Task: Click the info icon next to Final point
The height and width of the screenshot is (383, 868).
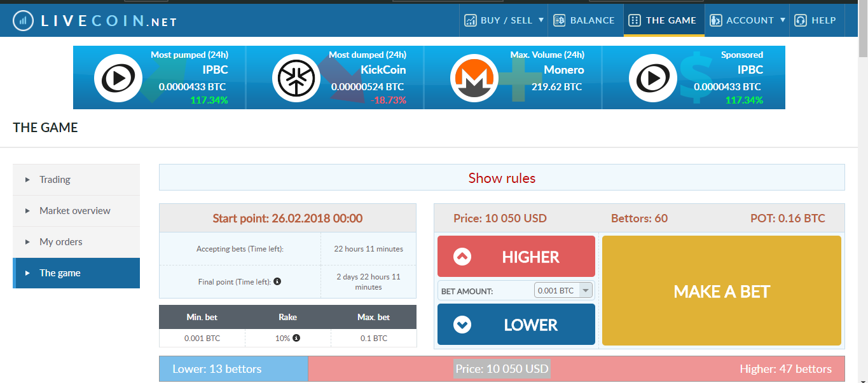Action: tap(277, 281)
